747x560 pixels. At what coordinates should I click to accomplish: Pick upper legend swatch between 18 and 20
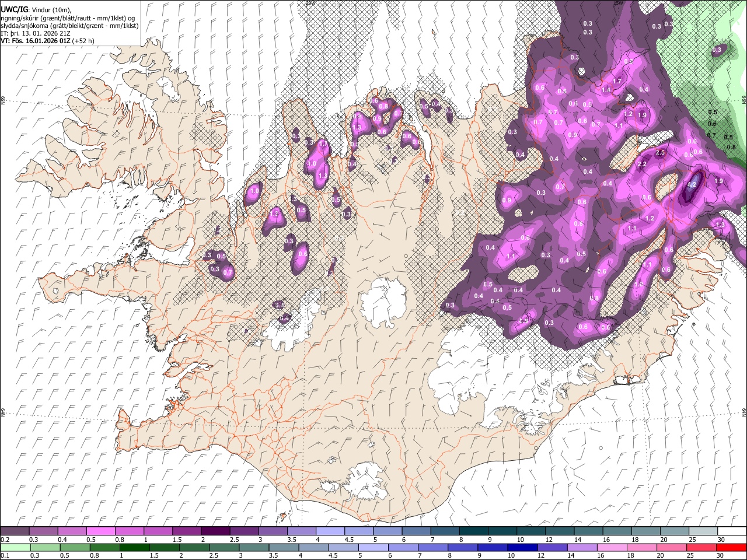645,531
